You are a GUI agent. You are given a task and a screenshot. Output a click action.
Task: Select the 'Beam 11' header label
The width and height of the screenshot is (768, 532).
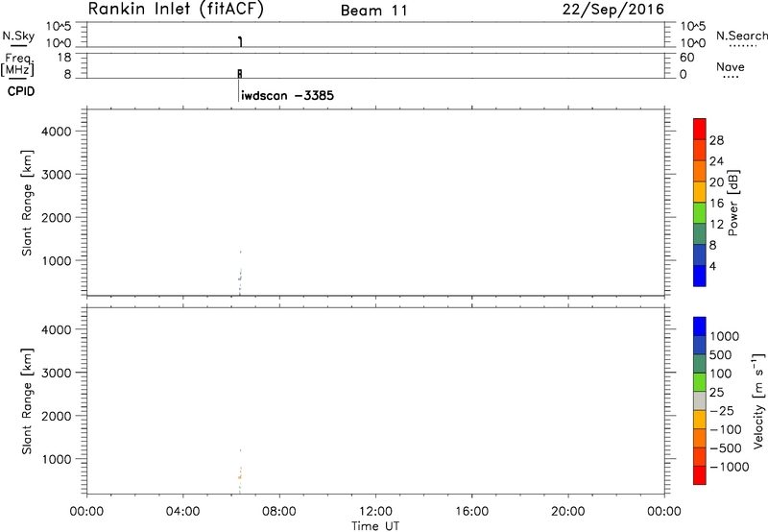pos(374,11)
